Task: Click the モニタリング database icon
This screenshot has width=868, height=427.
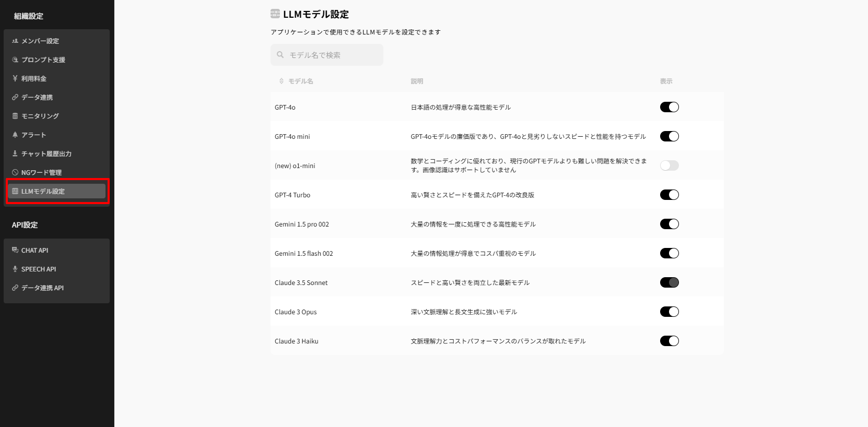Action: click(15, 116)
